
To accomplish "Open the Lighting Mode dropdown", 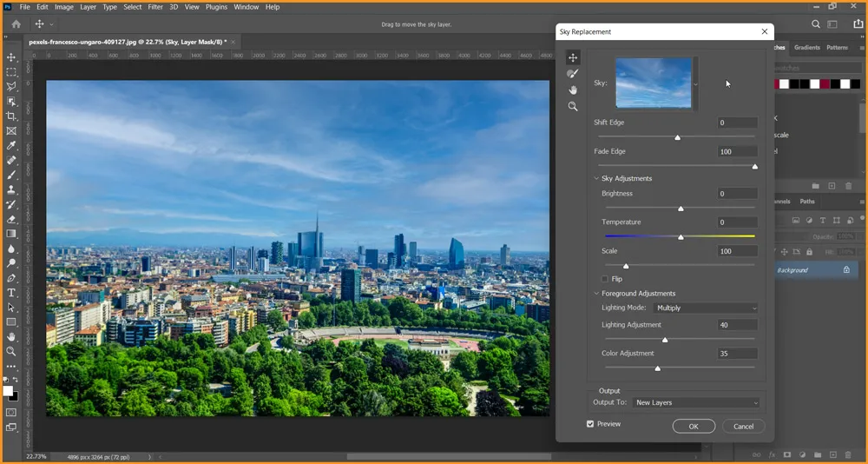I will [x=706, y=308].
